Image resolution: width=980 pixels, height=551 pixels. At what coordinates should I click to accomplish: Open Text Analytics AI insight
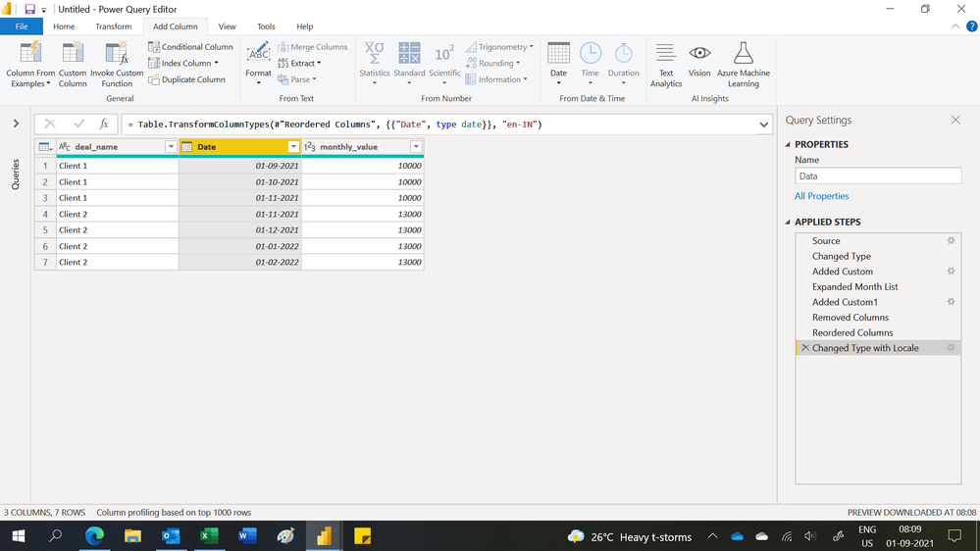click(666, 65)
